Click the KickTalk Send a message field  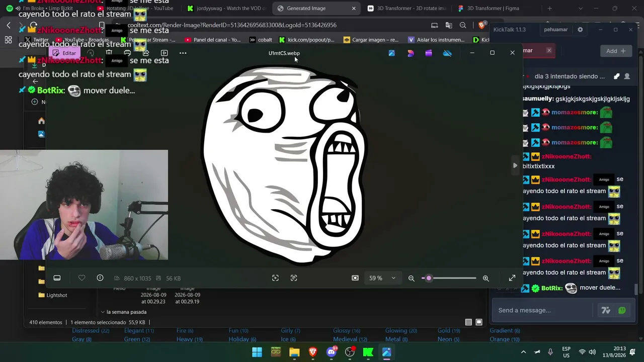pyautogui.click(x=543, y=310)
